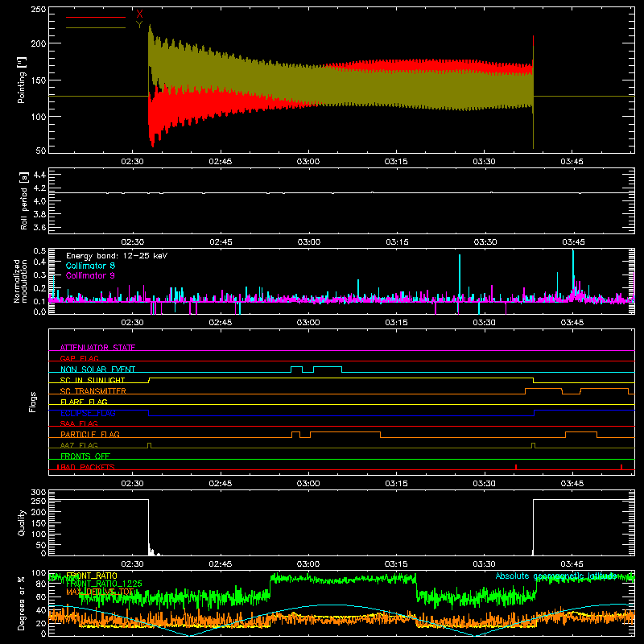Click the 02:45 time label under Flags plot
The image size is (644, 644).
(220, 484)
